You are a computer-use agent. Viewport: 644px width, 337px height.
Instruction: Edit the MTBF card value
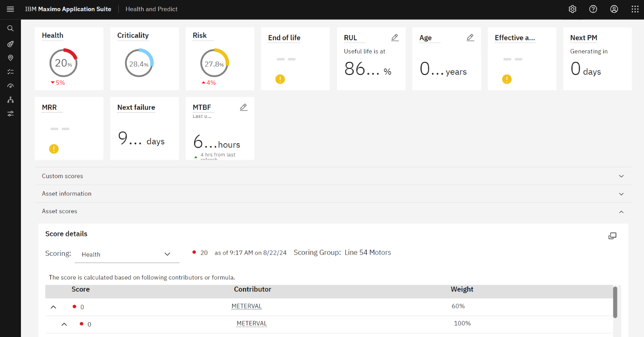coord(244,107)
